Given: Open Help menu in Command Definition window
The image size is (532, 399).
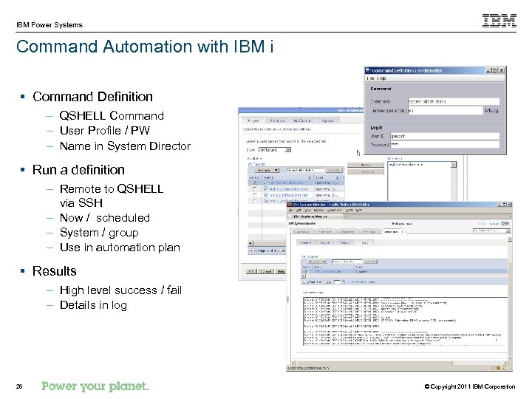Looking at the screenshot, I should point(382,78).
